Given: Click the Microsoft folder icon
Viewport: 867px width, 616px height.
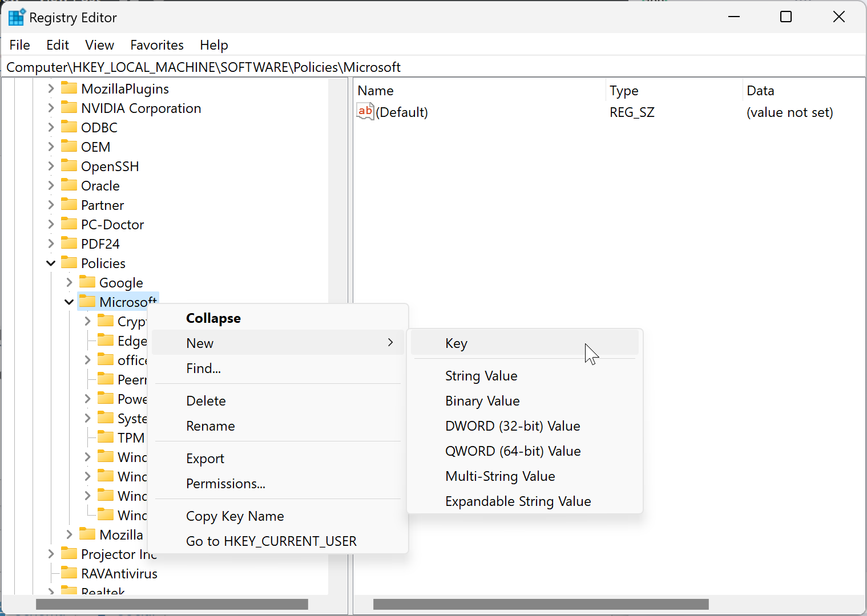Looking at the screenshot, I should (87, 301).
